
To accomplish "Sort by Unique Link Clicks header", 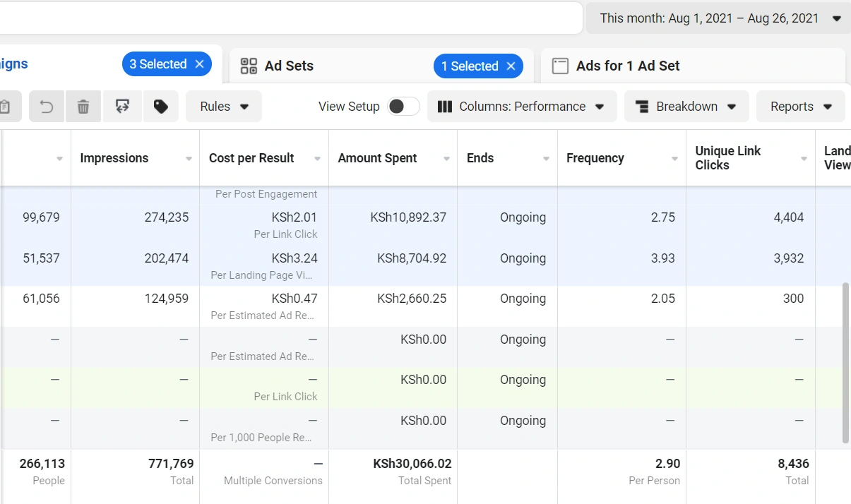I will (727, 158).
